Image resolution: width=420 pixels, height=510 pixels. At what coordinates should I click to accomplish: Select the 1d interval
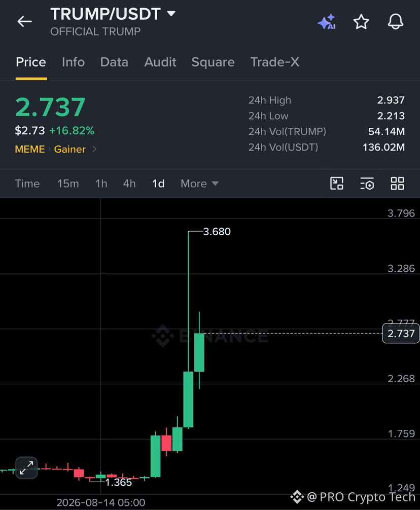click(x=158, y=184)
